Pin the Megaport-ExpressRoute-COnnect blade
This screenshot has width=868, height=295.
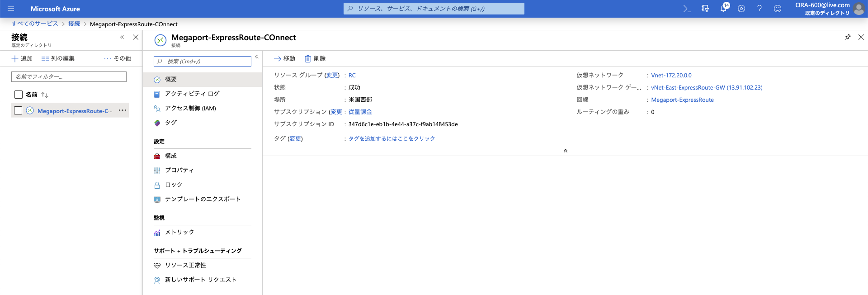click(x=847, y=37)
